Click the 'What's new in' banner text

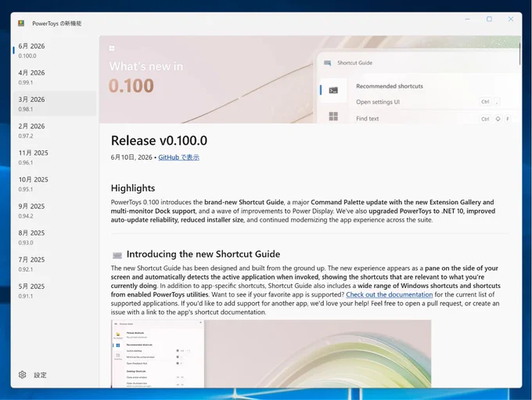click(x=146, y=67)
